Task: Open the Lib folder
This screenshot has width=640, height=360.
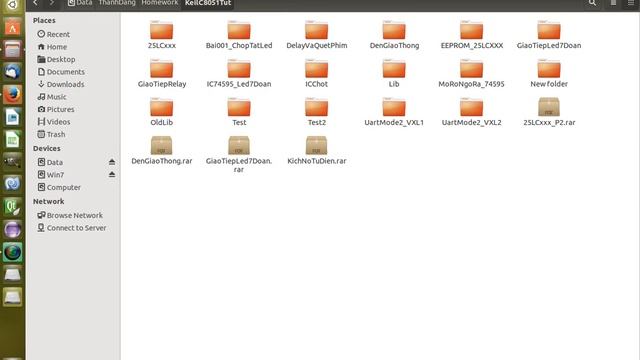Action: 394,73
